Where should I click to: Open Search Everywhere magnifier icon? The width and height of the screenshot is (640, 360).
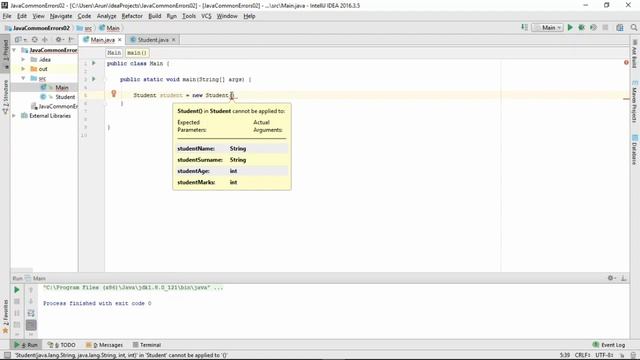tap(633, 27)
